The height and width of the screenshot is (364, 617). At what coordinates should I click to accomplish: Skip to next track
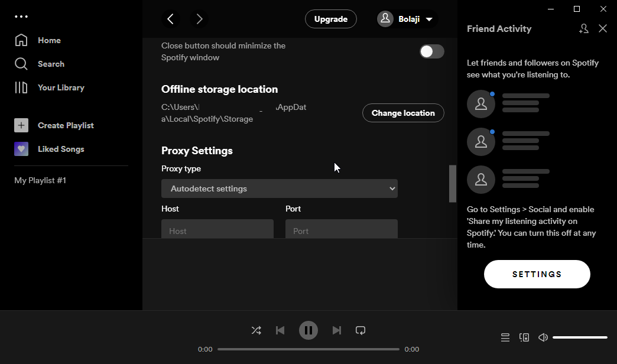337,330
